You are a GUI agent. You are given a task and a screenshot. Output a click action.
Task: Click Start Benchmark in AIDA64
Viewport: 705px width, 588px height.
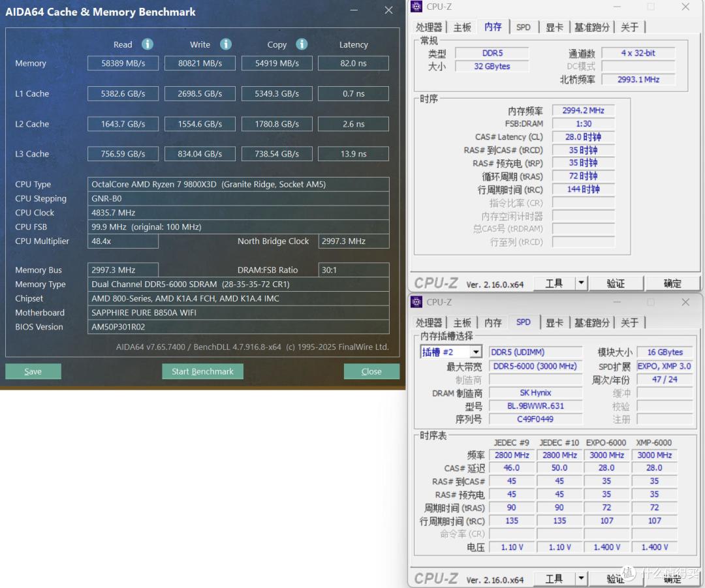tap(203, 371)
